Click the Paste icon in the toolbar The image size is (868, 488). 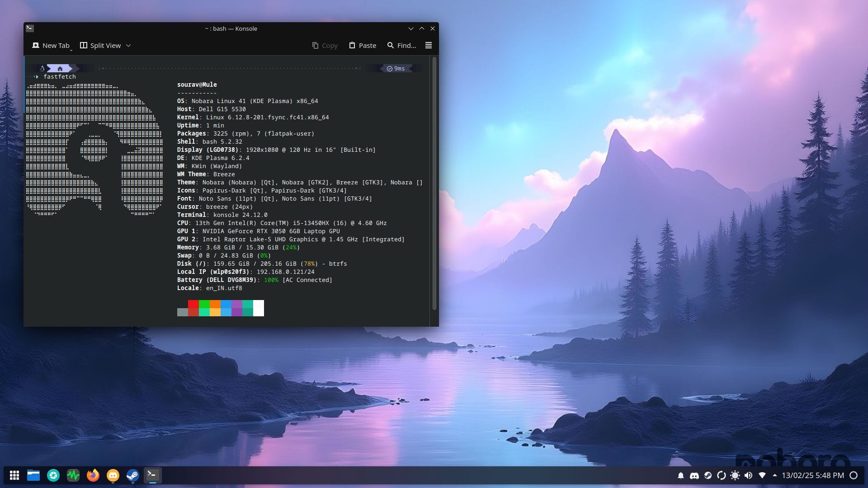click(x=362, y=45)
